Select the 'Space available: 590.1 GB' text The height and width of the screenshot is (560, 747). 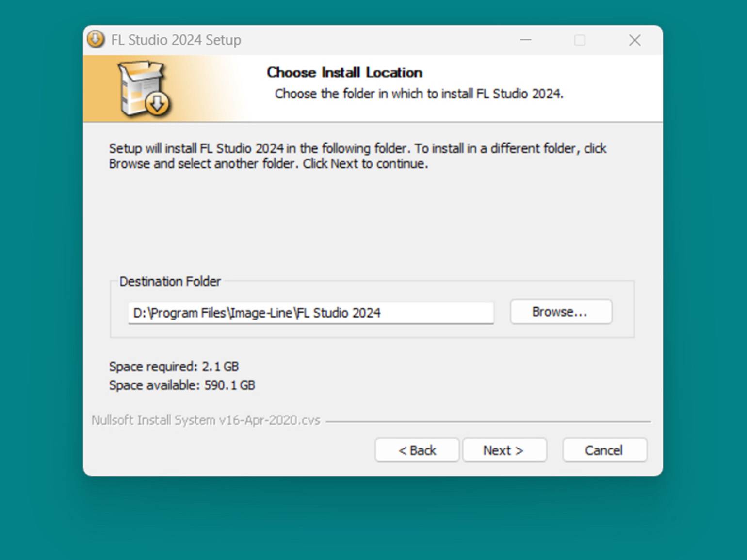coord(182,385)
